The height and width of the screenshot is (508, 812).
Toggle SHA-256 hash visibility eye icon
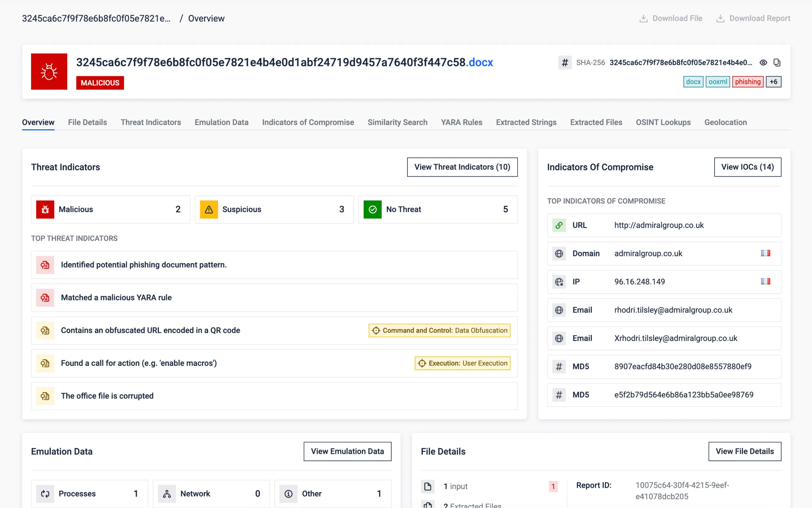(x=763, y=62)
